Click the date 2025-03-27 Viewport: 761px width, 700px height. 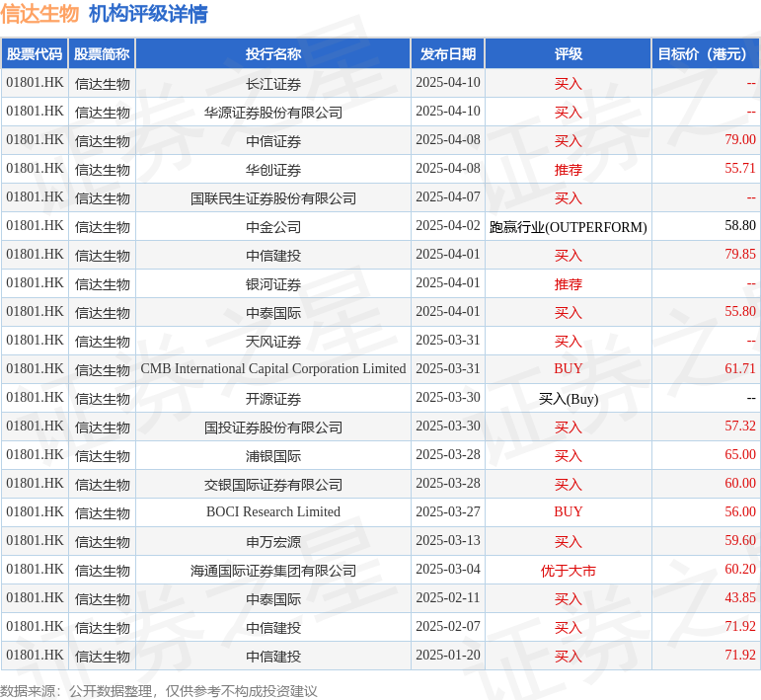point(448,512)
